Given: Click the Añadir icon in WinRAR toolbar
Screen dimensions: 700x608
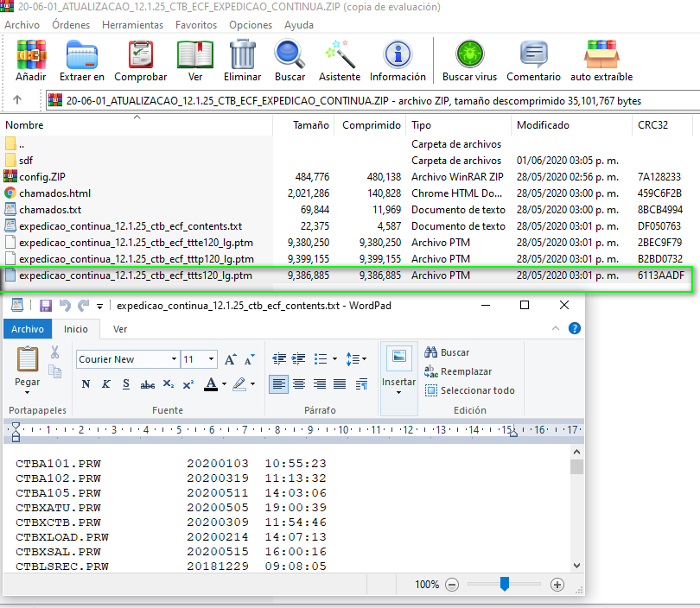Looking at the screenshot, I should pos(31,55).
